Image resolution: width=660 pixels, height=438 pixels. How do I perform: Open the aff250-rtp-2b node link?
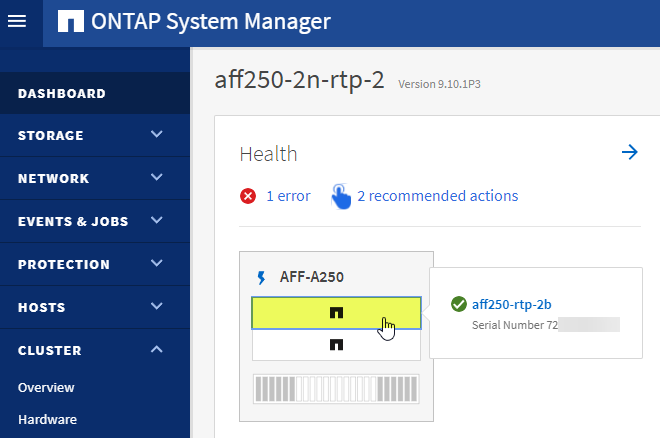click(x=513, y=304)
